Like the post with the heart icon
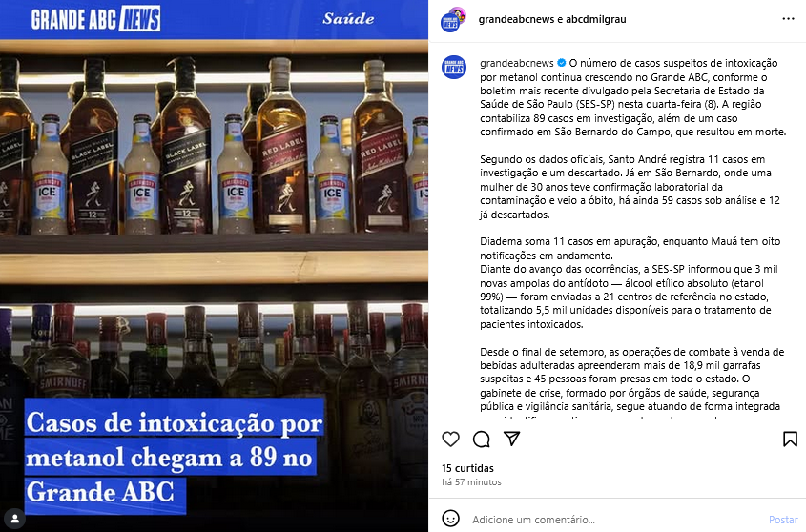The width and height of the screenshot is (806, 532). click(x=450, y=439)
